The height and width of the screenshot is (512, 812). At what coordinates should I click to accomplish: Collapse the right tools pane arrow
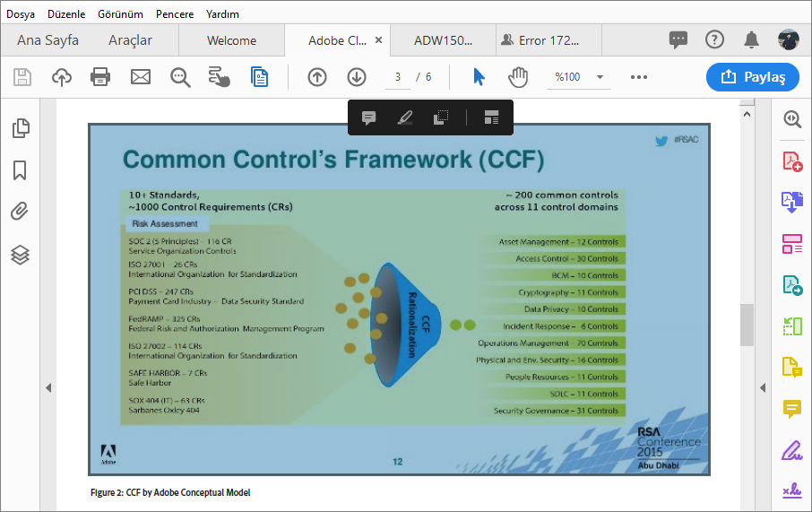tap(763, 387)
